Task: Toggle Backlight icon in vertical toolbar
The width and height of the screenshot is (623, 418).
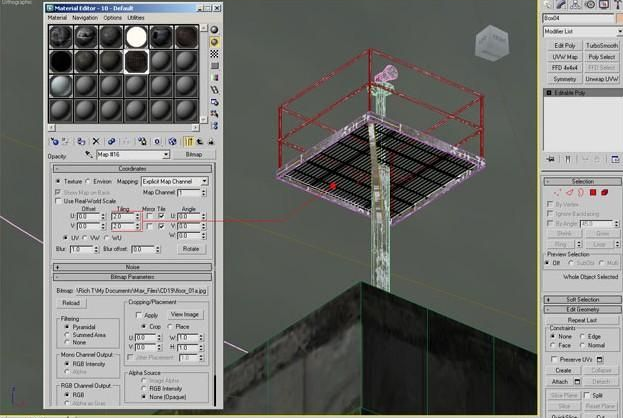Action: (x=214, y=42)
